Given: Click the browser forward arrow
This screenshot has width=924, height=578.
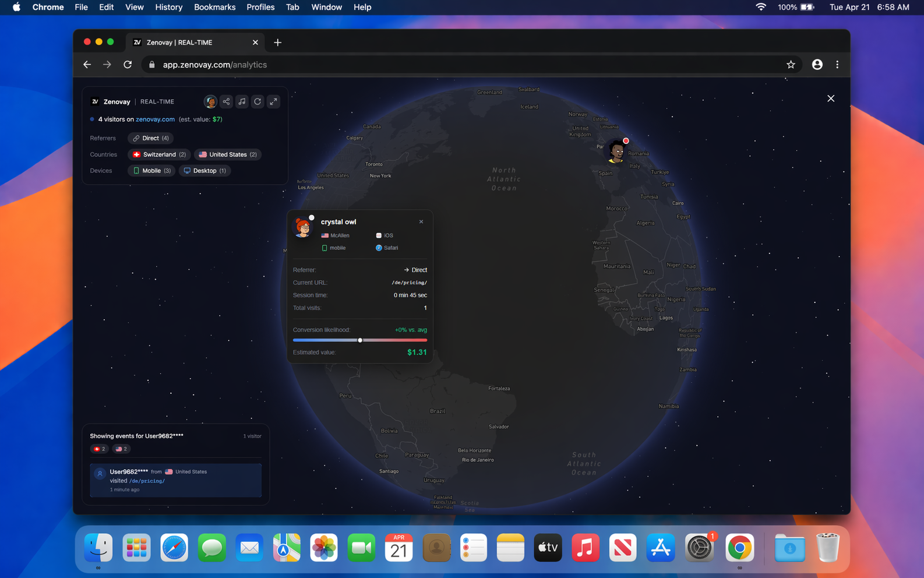Looking at the screenshot, I should point(107,65).
